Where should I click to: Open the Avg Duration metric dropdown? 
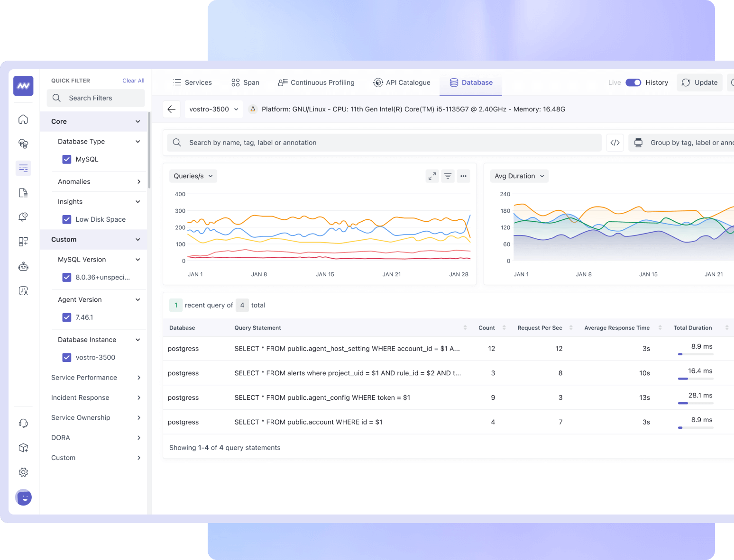click(x=519, y=176)
